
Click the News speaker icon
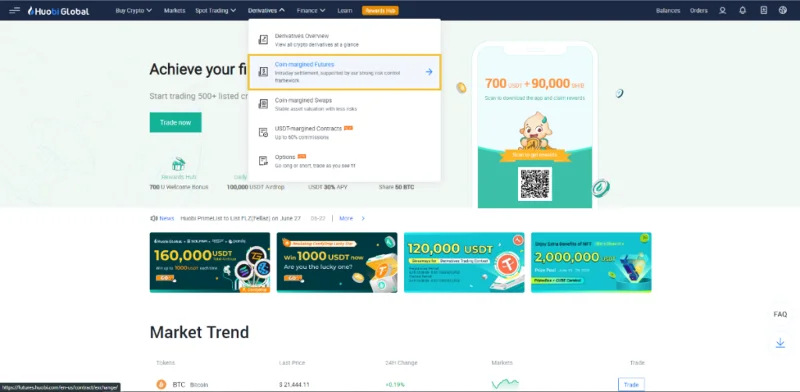tap(154, 218)
